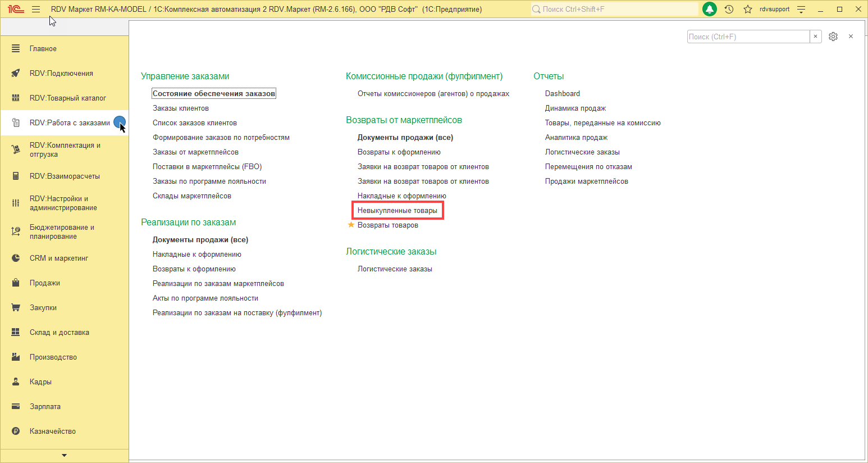Click the Бюджетирование и планирование icon
Image resolution: width=868 pixels, height=463 pixels.
click(16, 231)
